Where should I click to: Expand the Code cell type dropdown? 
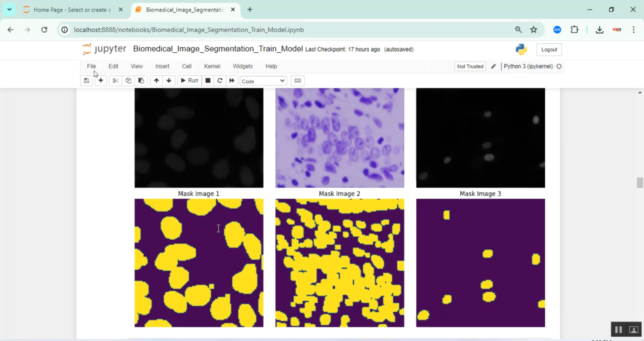tap(263, 81)
